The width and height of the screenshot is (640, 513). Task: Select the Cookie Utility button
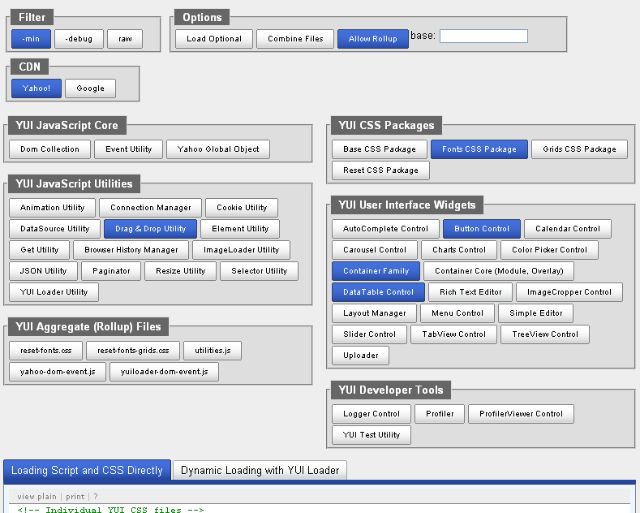(x=242, y=208)
